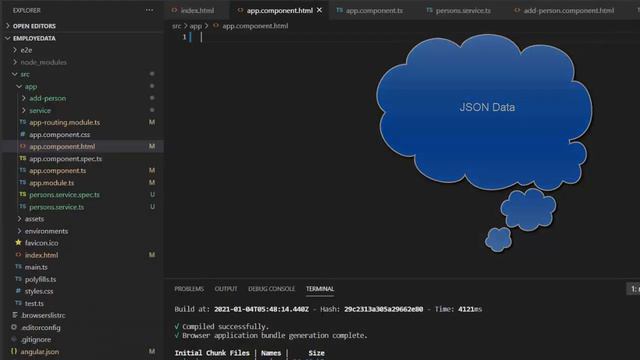Switch to add-person.component.html tab
Screen dimensions: 640x360
click(x=568, y=11)
